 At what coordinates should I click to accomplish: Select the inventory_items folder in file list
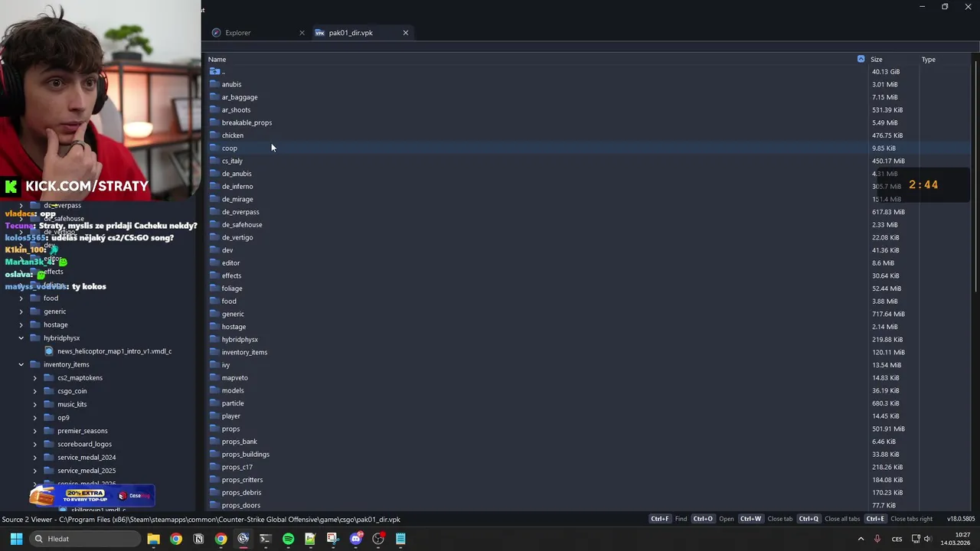tap(244, 352)
